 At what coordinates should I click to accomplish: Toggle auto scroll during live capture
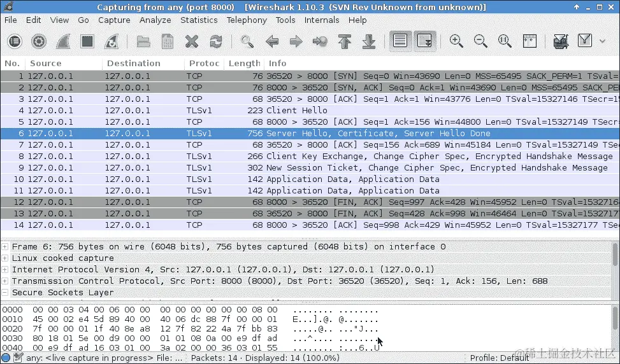(424, 41)
